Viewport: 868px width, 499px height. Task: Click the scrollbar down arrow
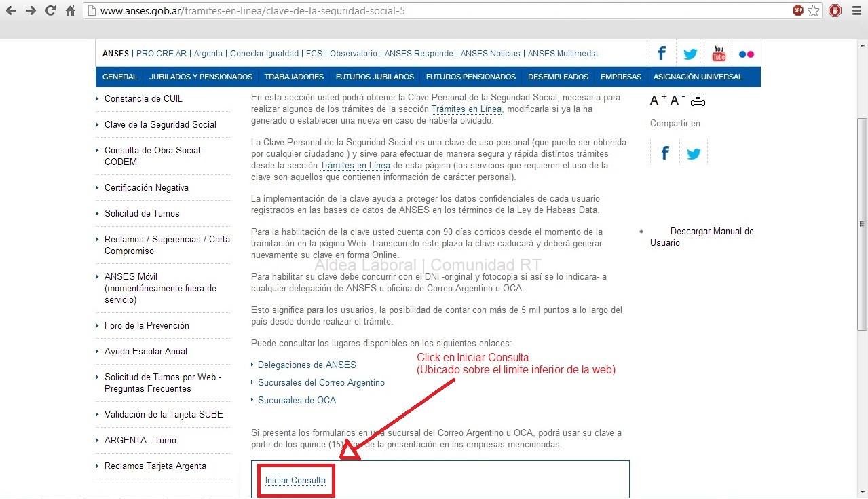click(x=862, y=494)
